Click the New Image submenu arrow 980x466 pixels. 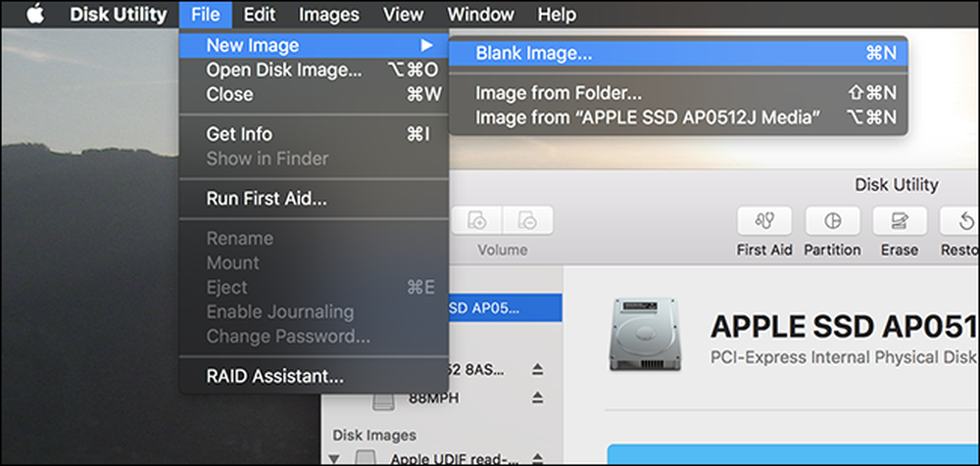[426, 45]
